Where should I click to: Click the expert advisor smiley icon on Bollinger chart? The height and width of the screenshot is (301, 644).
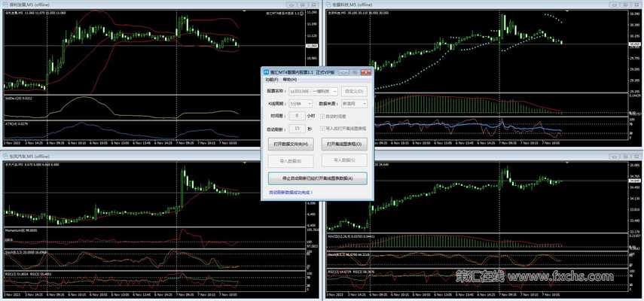[302, 14]
